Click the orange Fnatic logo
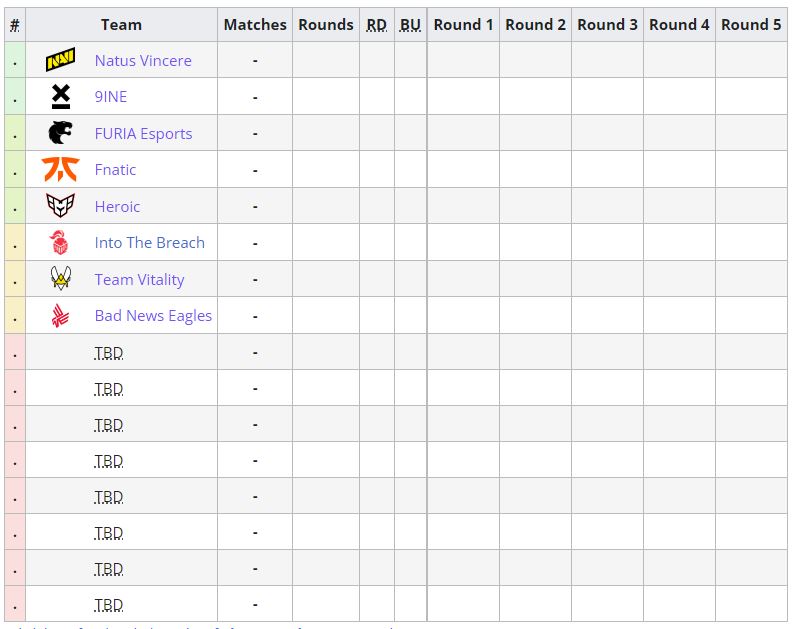This screenshot has width=795, height=629. click(60, 170)
